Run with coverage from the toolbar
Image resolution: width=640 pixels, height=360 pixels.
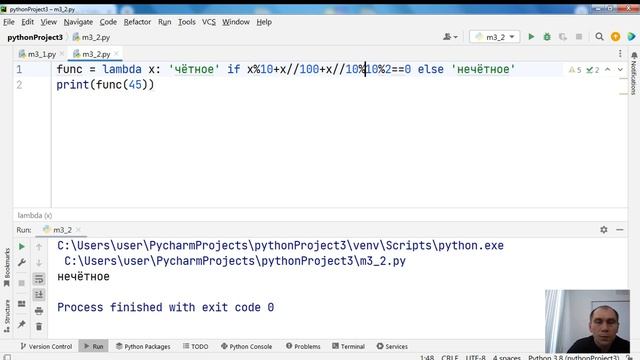coord(563,37)
